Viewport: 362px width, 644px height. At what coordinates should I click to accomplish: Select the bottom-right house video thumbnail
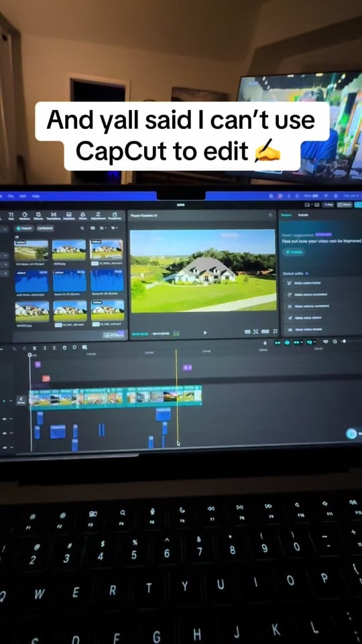pos(107,311)
